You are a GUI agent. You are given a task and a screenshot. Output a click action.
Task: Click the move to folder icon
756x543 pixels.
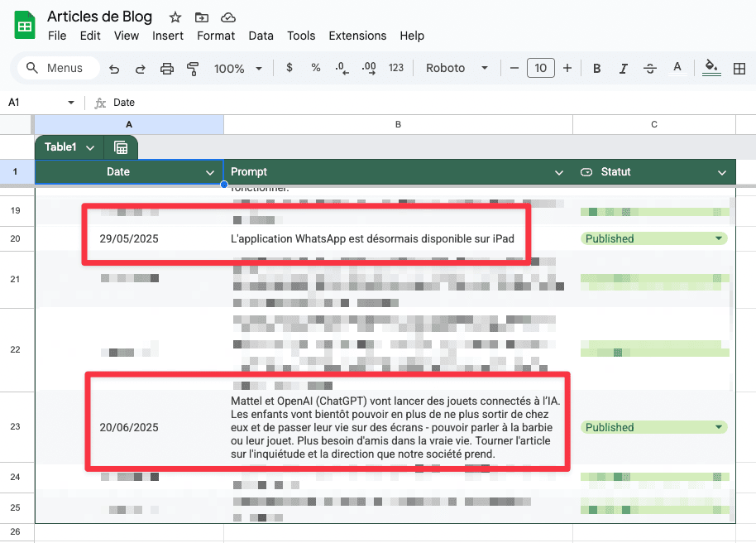point(202,18)
